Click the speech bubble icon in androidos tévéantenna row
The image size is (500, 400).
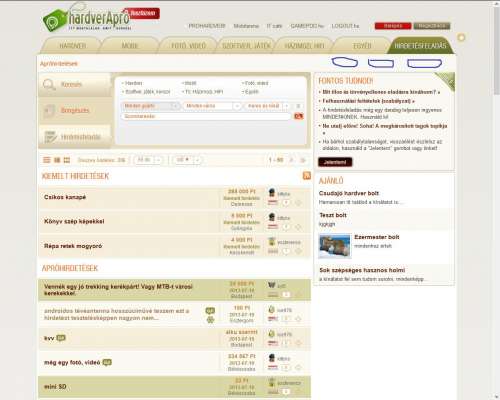point(210,311)
